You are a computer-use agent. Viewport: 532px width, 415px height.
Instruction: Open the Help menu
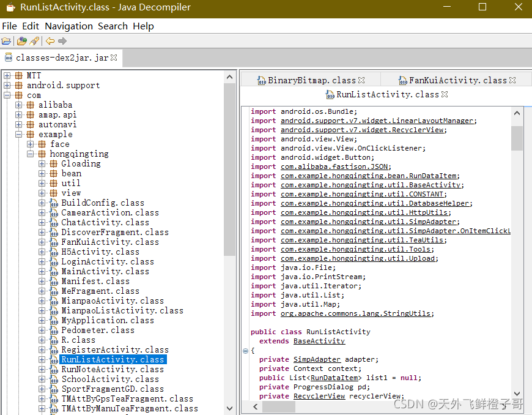click(x=143, y=26)
